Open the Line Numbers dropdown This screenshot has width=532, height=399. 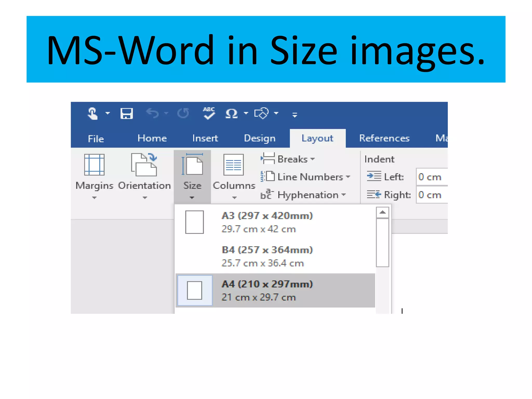(305, 177)
